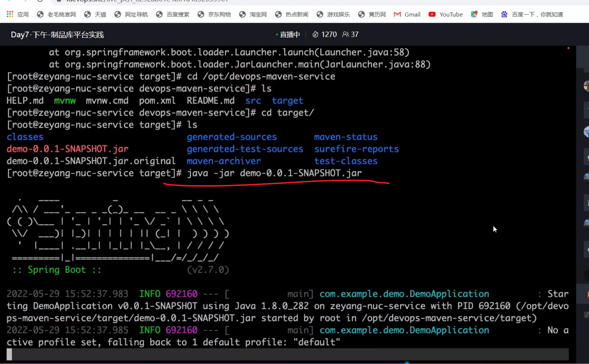Click 'demo-0.0.1-SNAPSHOT.jar.original' file name
This screenshot has width=589, height=364.
(x=91, y=161)
